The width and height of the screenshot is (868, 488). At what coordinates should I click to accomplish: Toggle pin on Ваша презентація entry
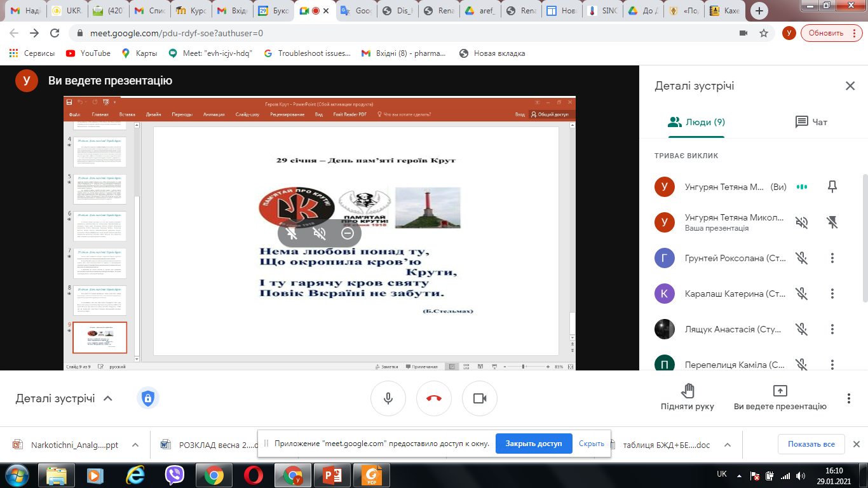(x=832, y=222)
